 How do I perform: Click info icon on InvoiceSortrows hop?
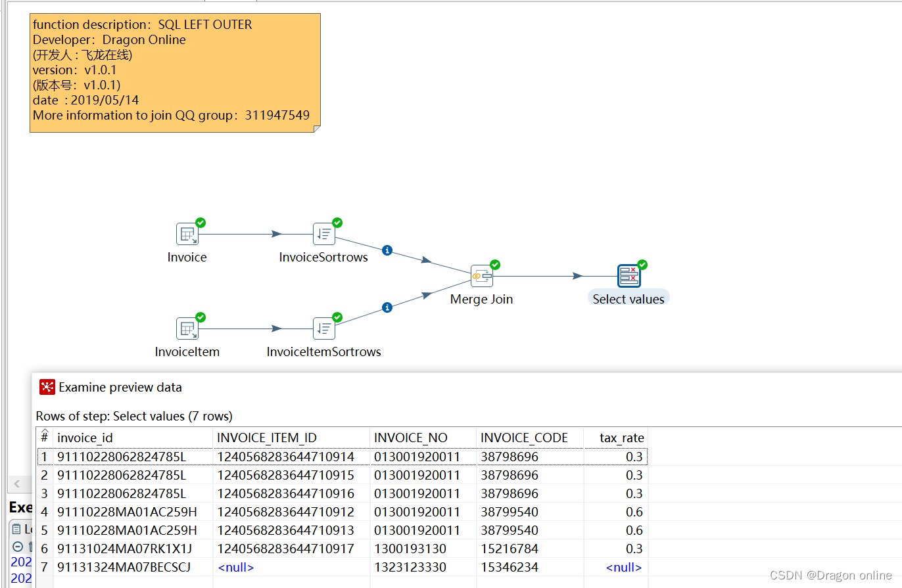387,250
